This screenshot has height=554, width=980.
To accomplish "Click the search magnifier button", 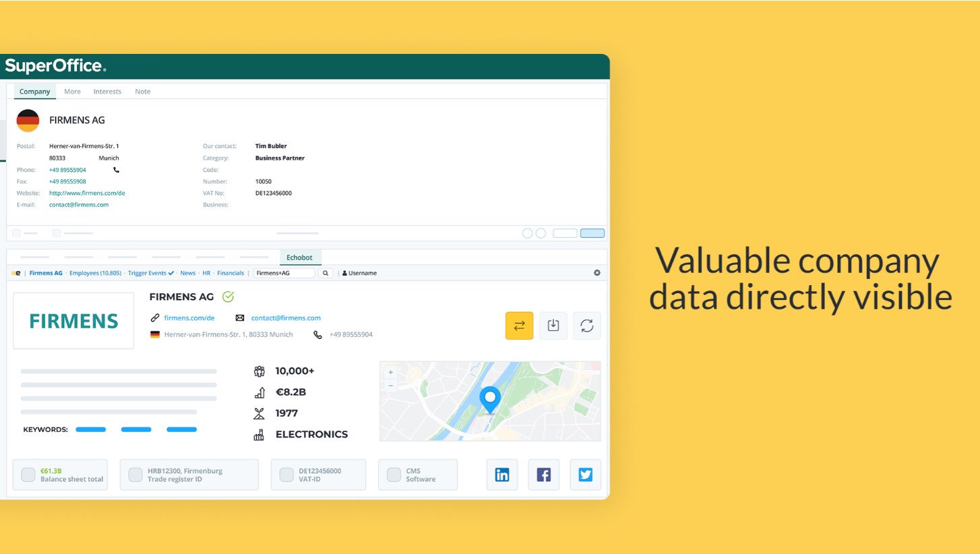I will (325, 273).
